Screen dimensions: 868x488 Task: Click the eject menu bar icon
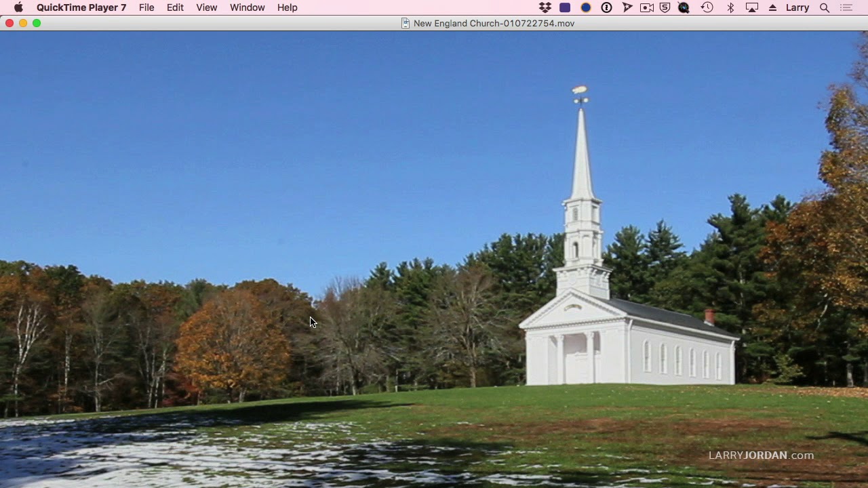point(772,7)
